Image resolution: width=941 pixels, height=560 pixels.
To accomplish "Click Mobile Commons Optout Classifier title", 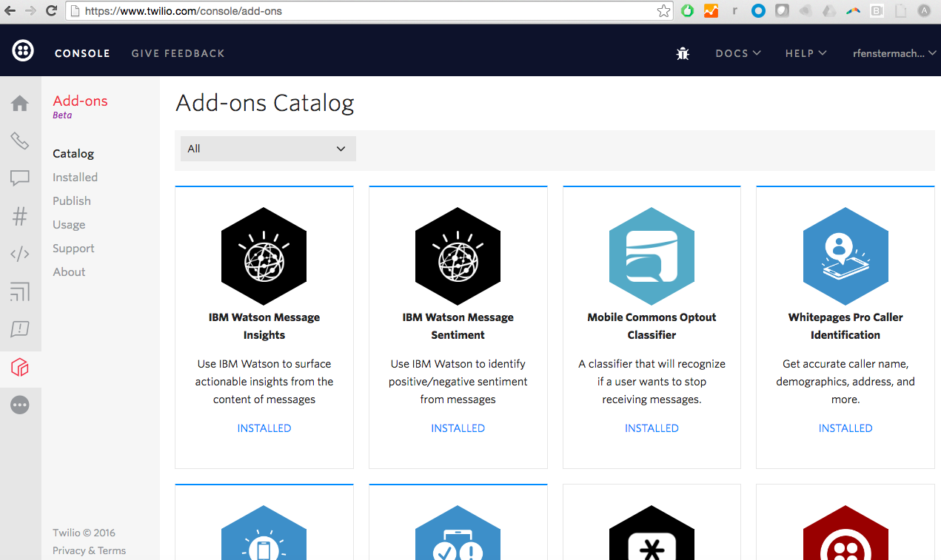I will tap(652, 326).
